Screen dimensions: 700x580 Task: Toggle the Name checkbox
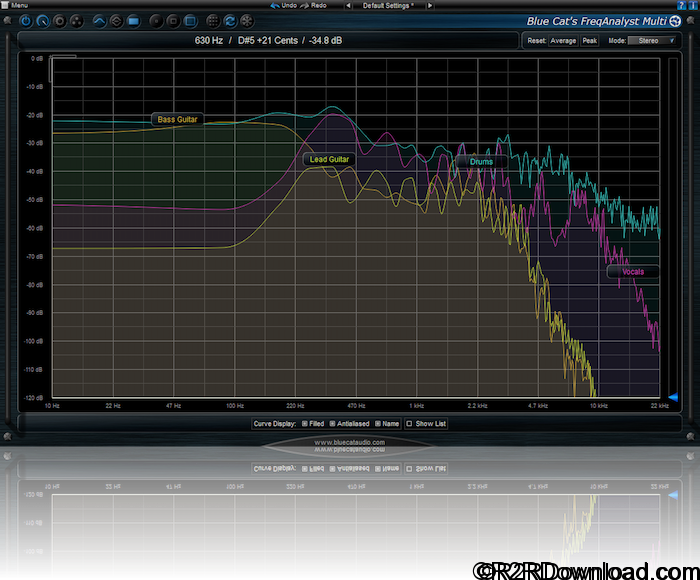click(378, 424)
